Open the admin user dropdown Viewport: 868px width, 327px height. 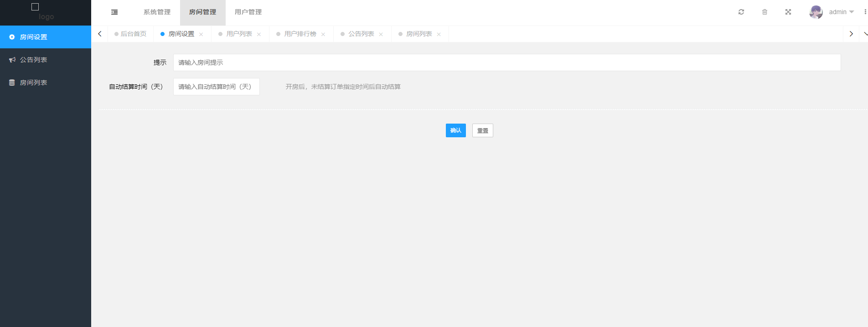pyautogui.click(x=841, y=12)
